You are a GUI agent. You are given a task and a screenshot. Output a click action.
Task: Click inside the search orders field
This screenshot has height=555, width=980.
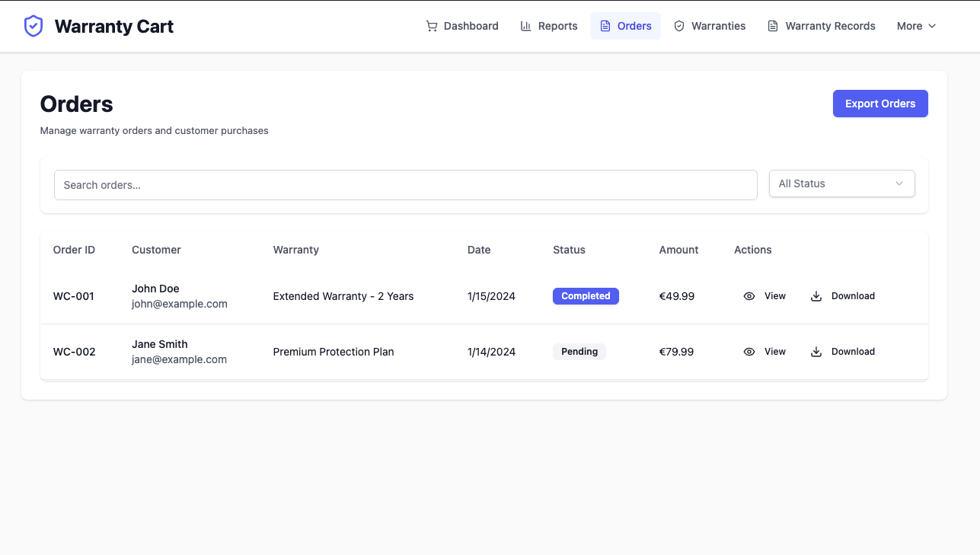(405, 184)
